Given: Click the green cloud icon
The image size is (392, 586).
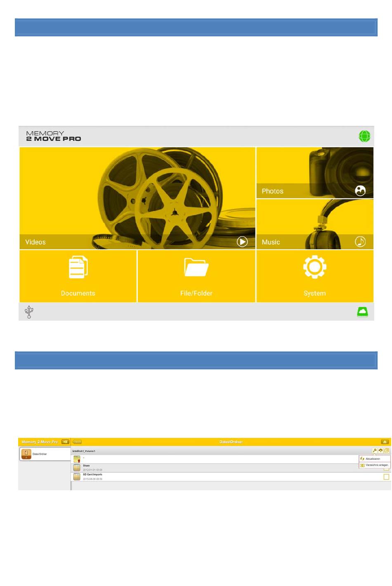Looking at the screenshot, I should (362, 312).
